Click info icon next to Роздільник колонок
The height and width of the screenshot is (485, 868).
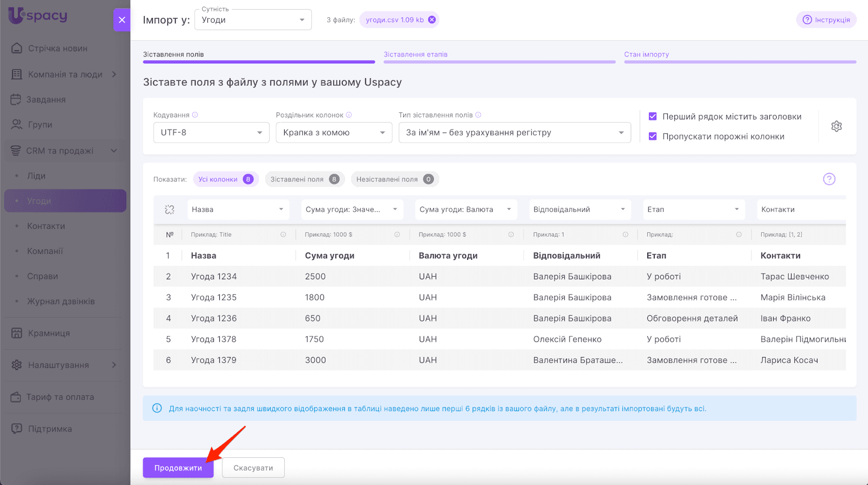point(349,115)
